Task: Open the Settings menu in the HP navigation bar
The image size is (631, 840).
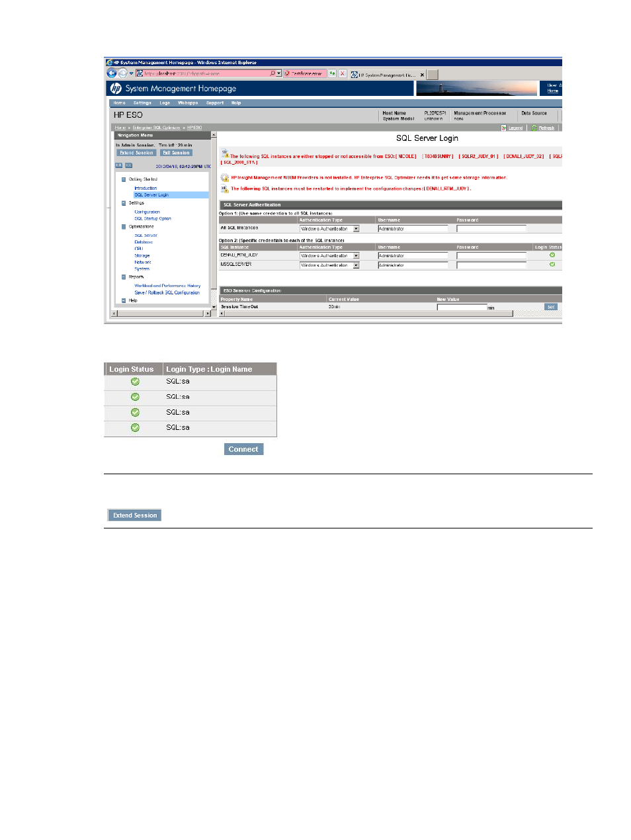Action: coord(142,103)
